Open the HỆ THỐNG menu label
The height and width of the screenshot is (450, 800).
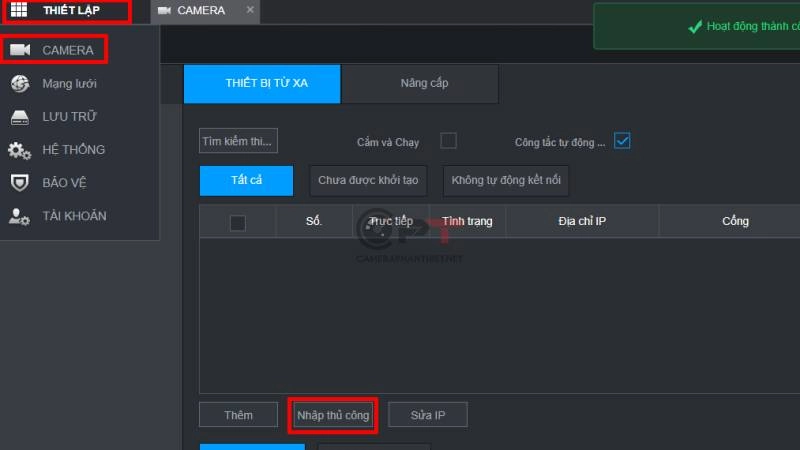point(73,149)
